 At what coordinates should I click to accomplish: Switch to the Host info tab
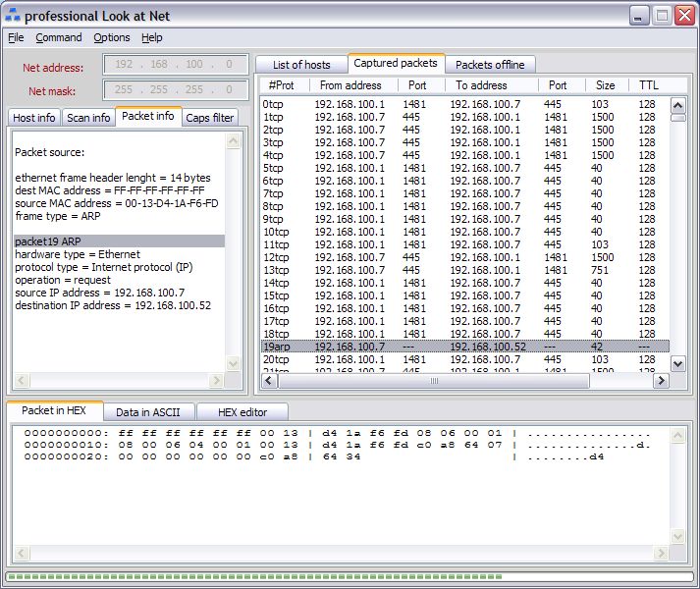[34, 118]
